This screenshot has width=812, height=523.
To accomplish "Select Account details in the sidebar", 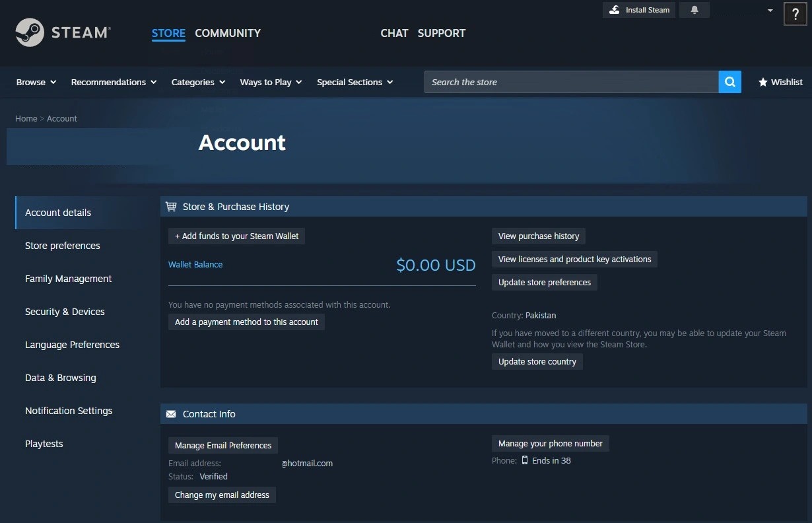I will pos(85,213).
